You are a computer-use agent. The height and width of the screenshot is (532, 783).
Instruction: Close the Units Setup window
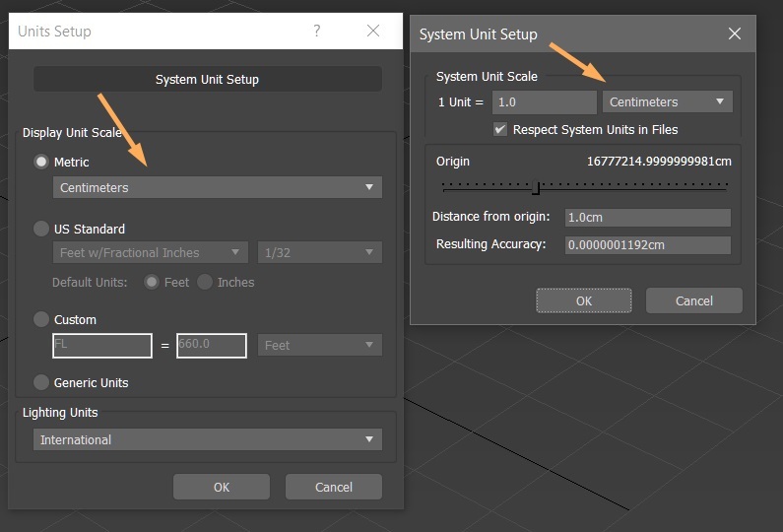click(x=373, y=32)
